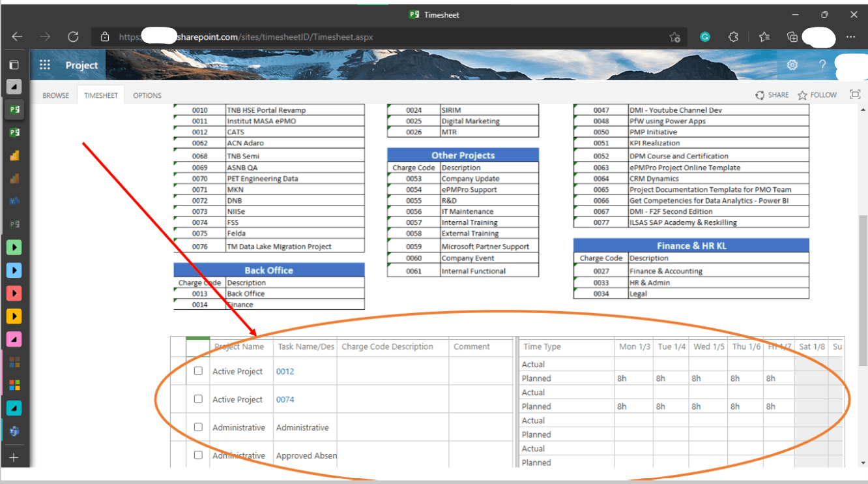Select the 'Microsoft Partner Support' cell
This screenshot has width=868, height=484.
pyautogui.click(x=490, y=247)
